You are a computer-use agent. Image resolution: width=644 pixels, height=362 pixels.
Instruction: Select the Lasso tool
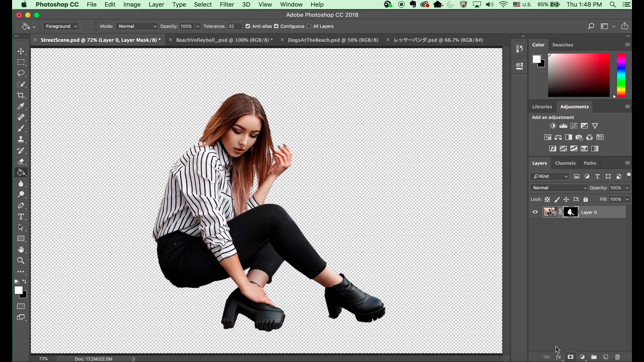(21, 73)
